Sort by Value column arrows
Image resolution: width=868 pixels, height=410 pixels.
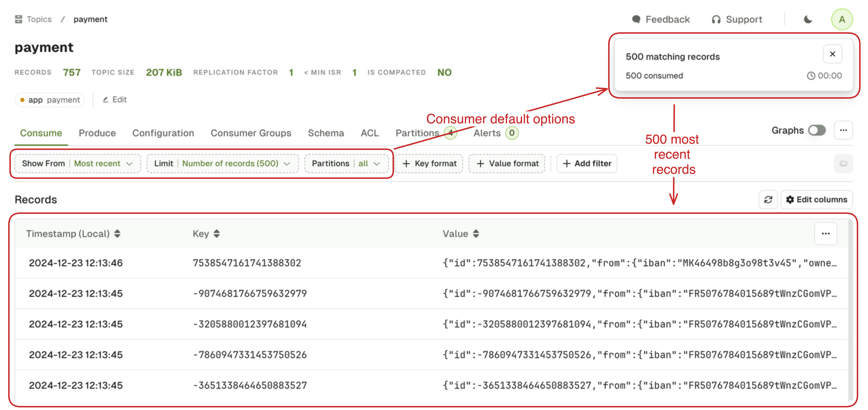tap(476, 234)
